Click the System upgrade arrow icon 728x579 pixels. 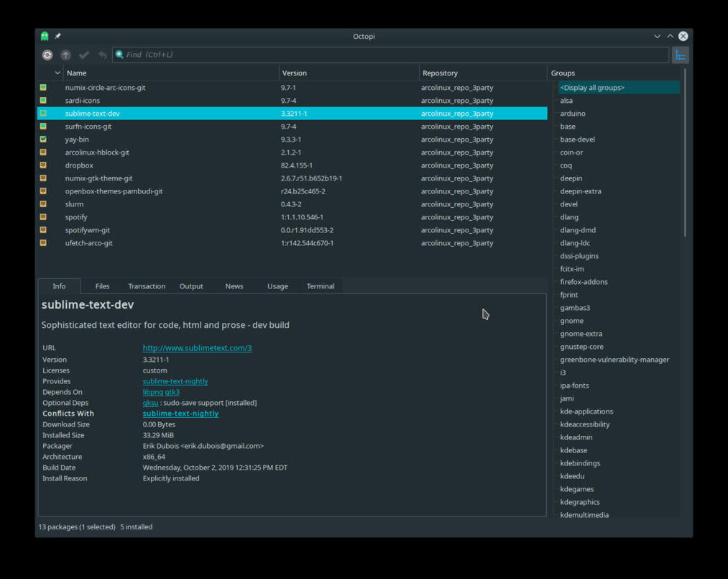click(x=65, y=55)
